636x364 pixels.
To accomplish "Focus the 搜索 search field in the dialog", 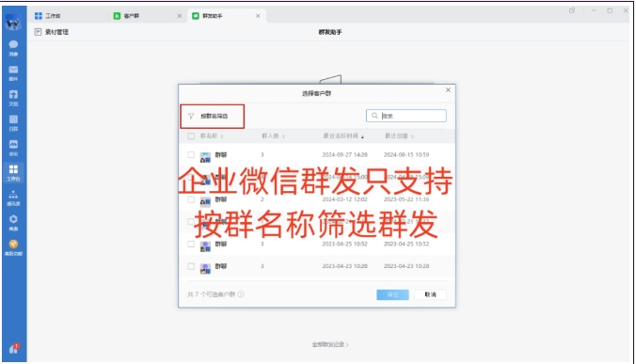I will pos(406,116).
